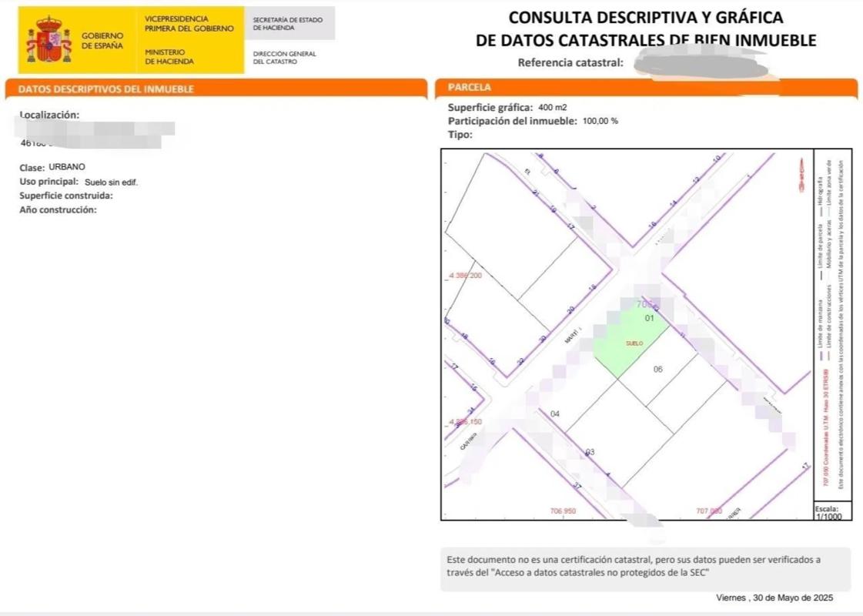Select parcel 06 on the cadastral map

(x=658, y=370)
